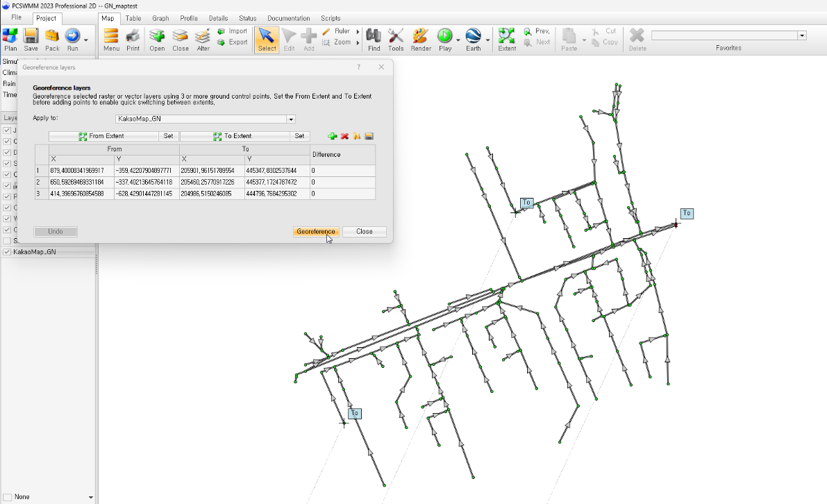This screenshot has width=827, height=504.
Task: Choose the Ruler tool
Action: tap(337, 31)
